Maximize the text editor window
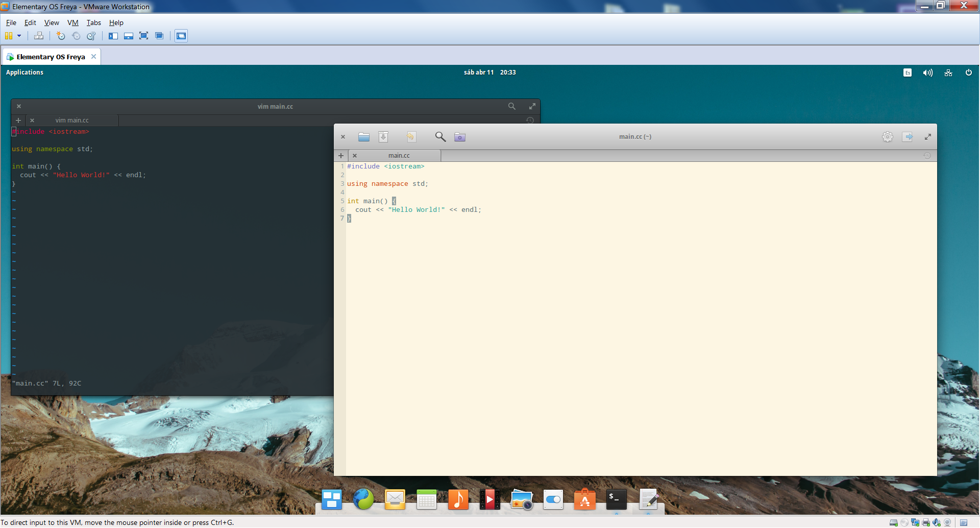The image size is (980, 528). click(x=928, y=137)
